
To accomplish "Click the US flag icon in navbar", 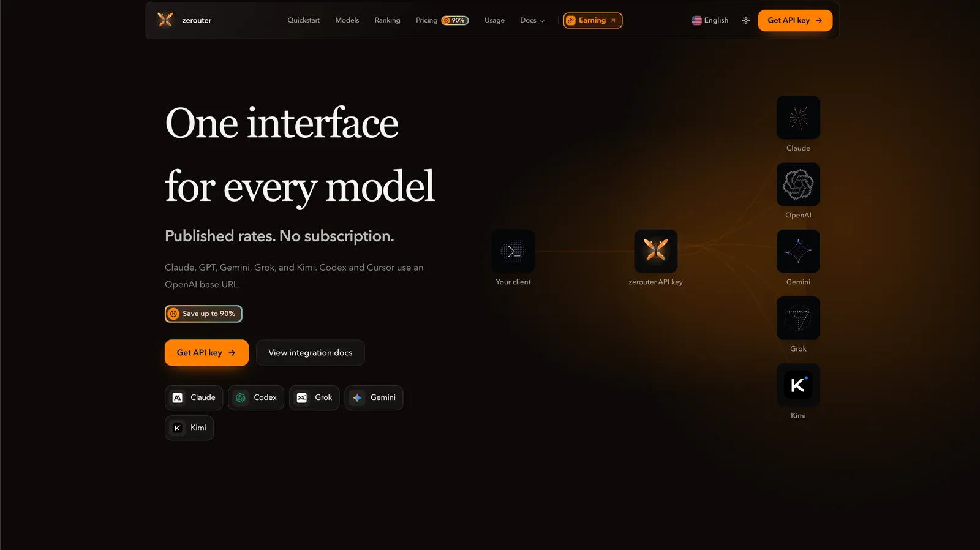I will coord(696,20).
